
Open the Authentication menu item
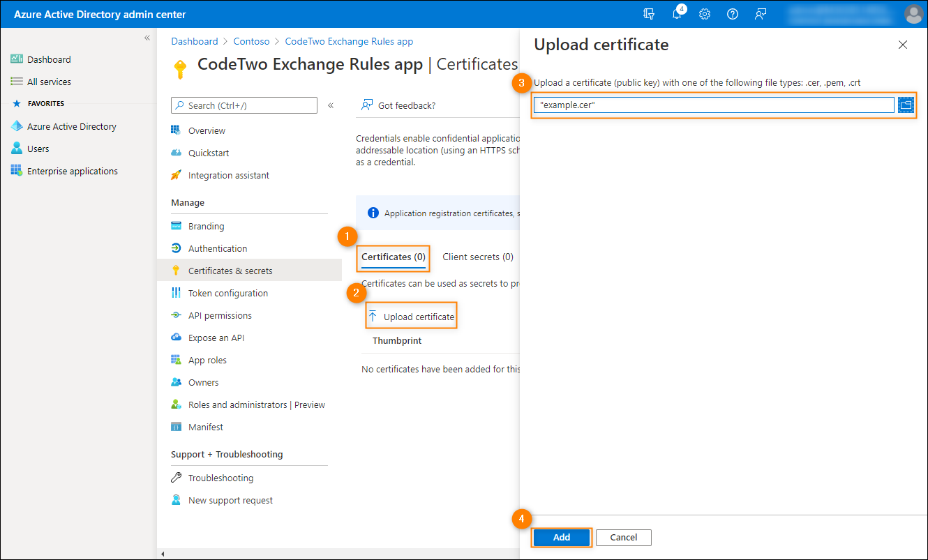[x=218, y=248]
